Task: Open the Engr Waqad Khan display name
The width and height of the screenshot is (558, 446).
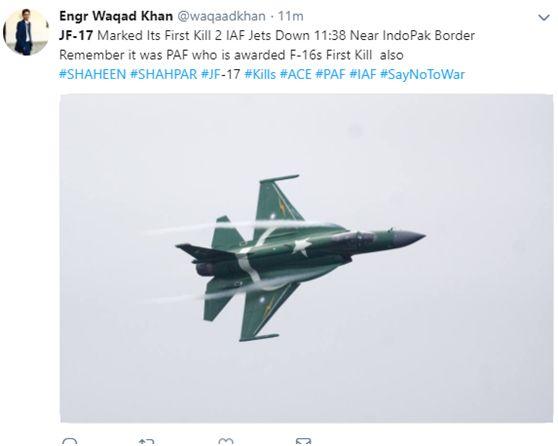Action: (116, 16)
